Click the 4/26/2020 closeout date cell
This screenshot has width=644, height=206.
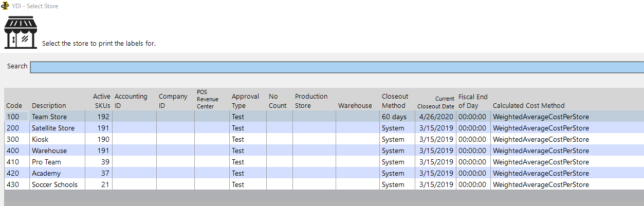[x=435, y=117]
